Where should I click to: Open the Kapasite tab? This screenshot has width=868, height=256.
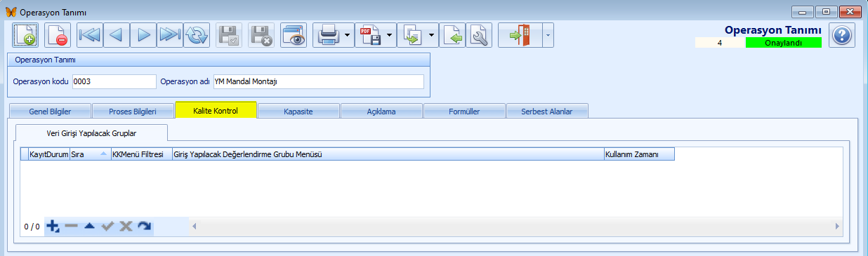coord(298,111)
